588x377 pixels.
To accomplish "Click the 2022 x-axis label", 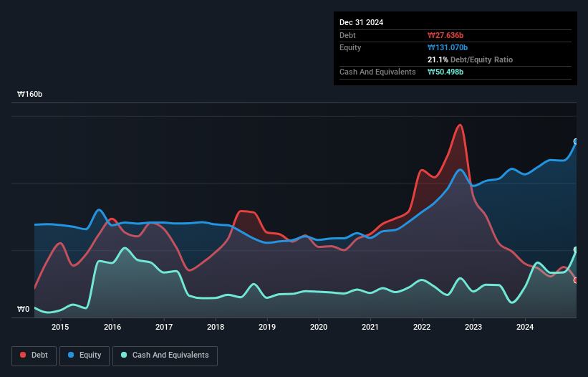I will point(422,327).
